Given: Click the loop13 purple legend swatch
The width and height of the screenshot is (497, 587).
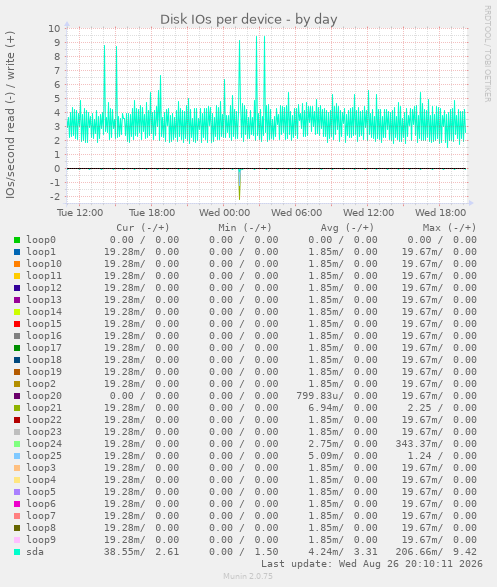Looking at the screenshot, I should pos(17,300).
